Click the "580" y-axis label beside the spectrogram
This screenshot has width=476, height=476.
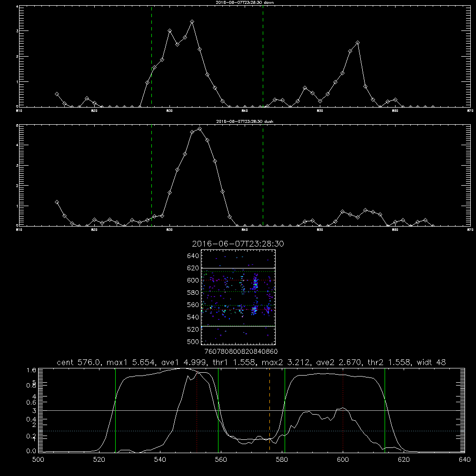click(x=193, y=293)
